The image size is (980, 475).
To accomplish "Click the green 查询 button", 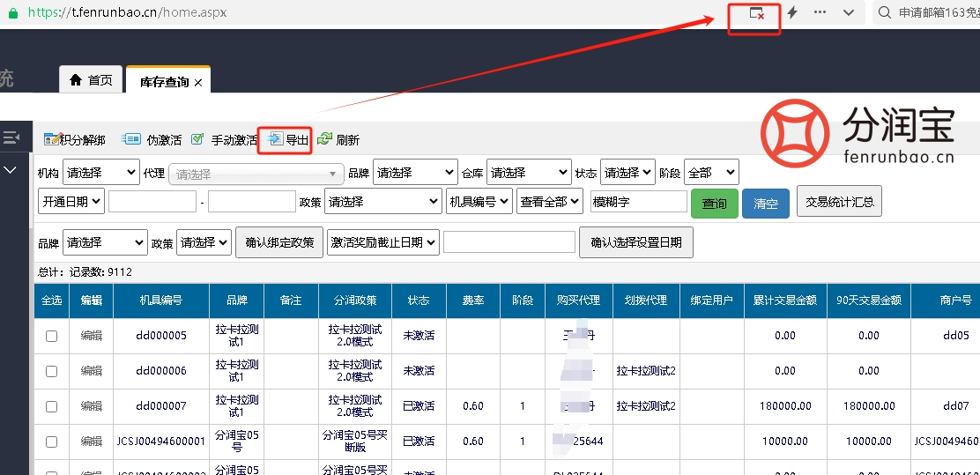I will click(x=714, y=203).
